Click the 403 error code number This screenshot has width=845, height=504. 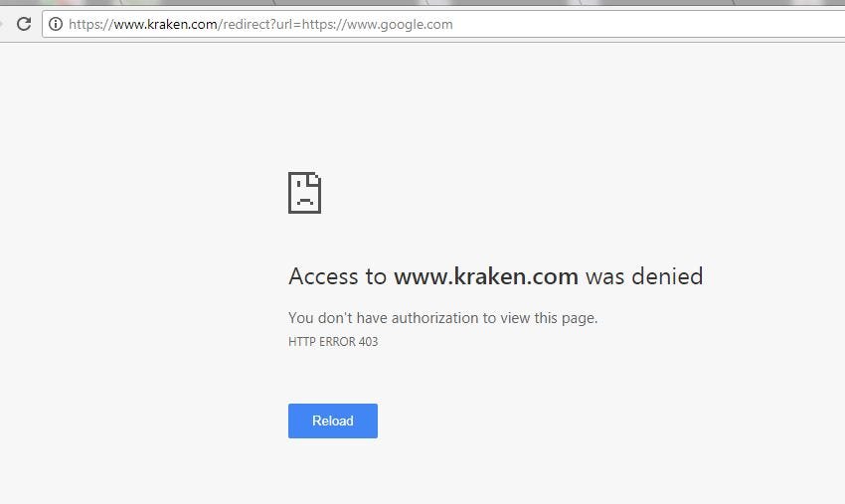368,342
